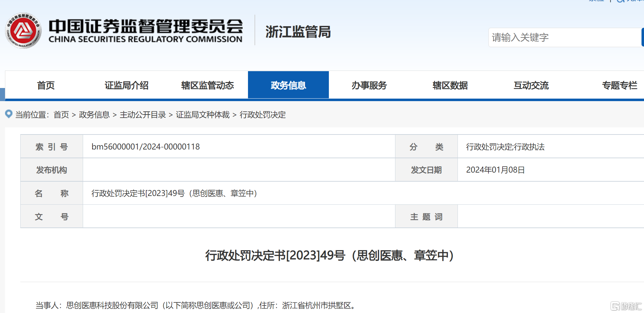Viewport: 644px width, 313px height.
Task: Click the 主题词 label cell
Action: [x=426, y=217]
